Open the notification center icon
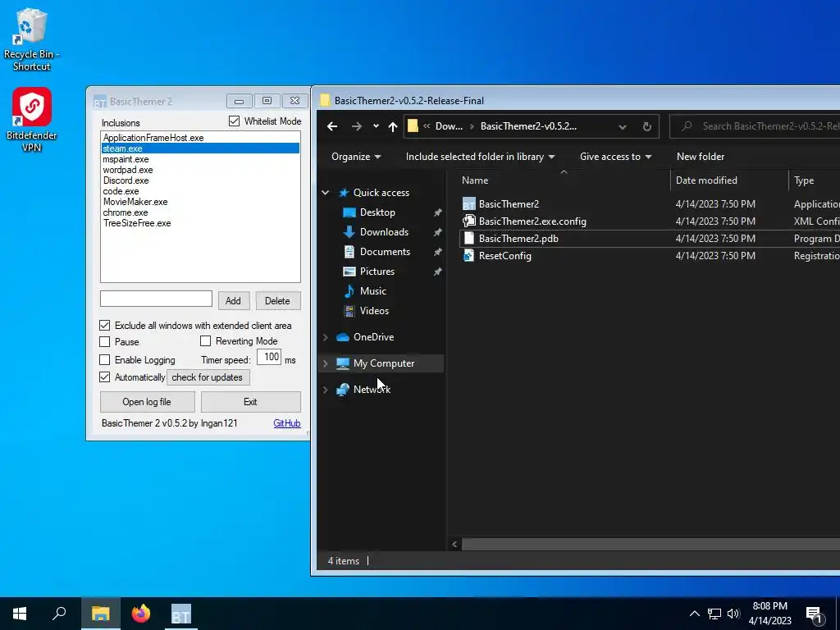Viewport: 840px width, 630px height. 815,614
